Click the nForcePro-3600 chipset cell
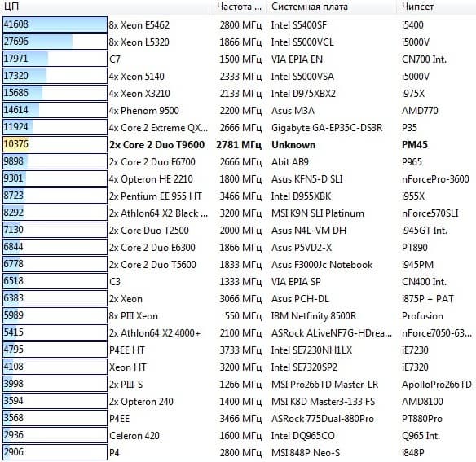Image resolution: width=476 pixels, height=462 pixels. point(435,179)
